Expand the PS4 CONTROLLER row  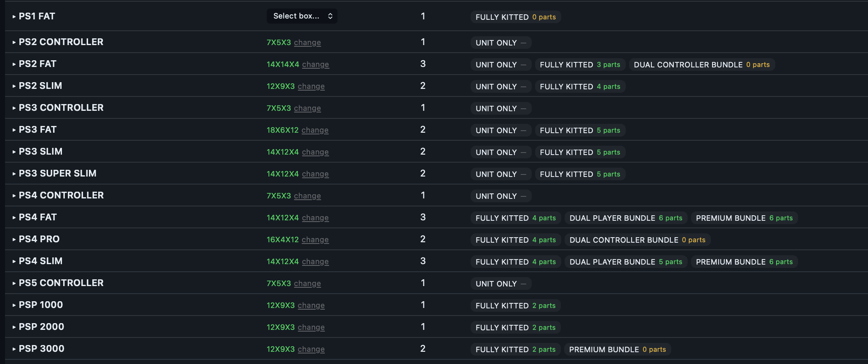(x=14, y=195)
